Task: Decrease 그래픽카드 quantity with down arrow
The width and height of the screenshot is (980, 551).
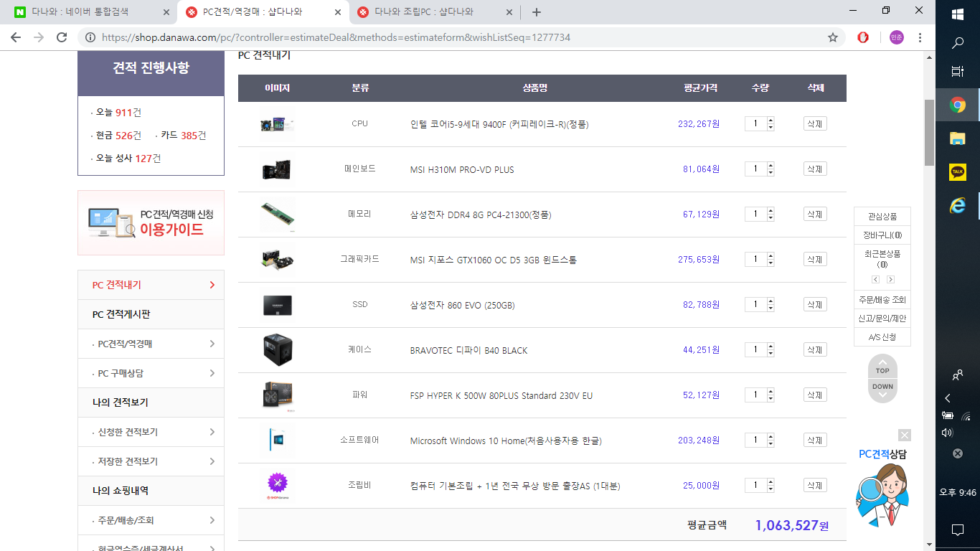Action: 771,263
